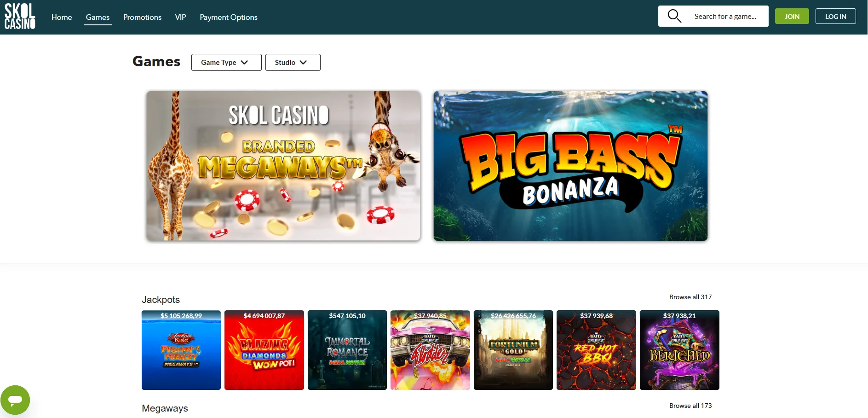This screenshot has width=868, height=418.
Task: Click the green JOIN button
Action: tap(792, 16)
